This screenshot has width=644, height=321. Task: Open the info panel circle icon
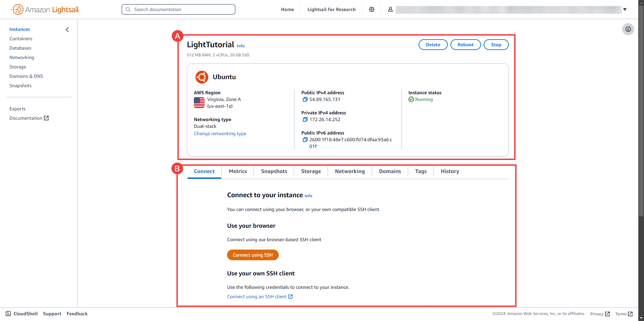[628, 29]
